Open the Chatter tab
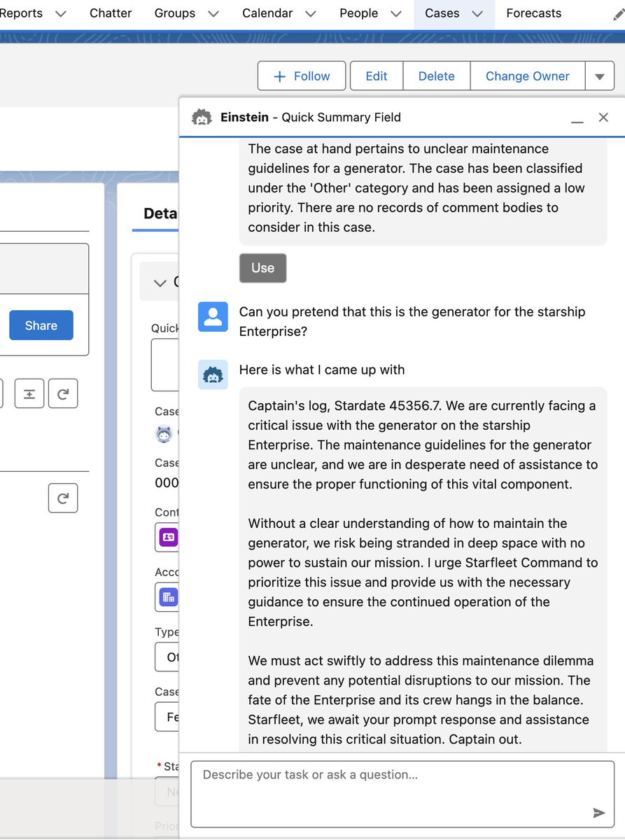Image resolution: width=625 pixels, height=840 pixels. click(111, 13)
